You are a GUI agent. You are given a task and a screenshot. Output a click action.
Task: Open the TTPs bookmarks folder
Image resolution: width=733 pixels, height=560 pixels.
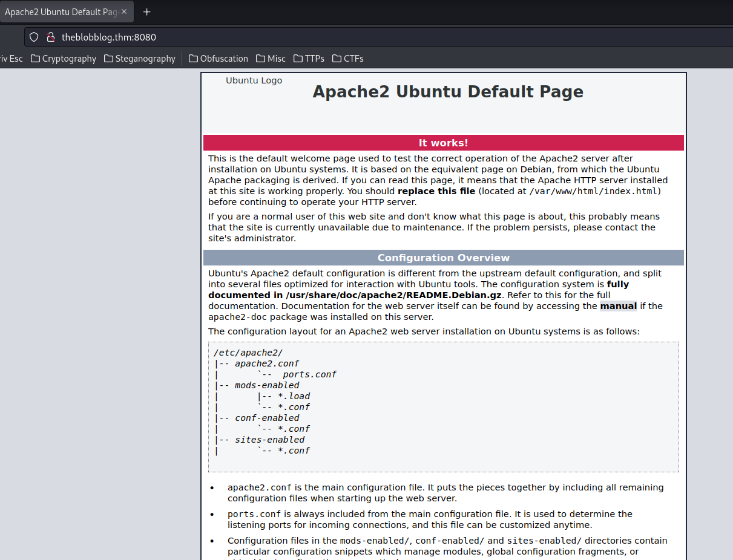point(309,59)
